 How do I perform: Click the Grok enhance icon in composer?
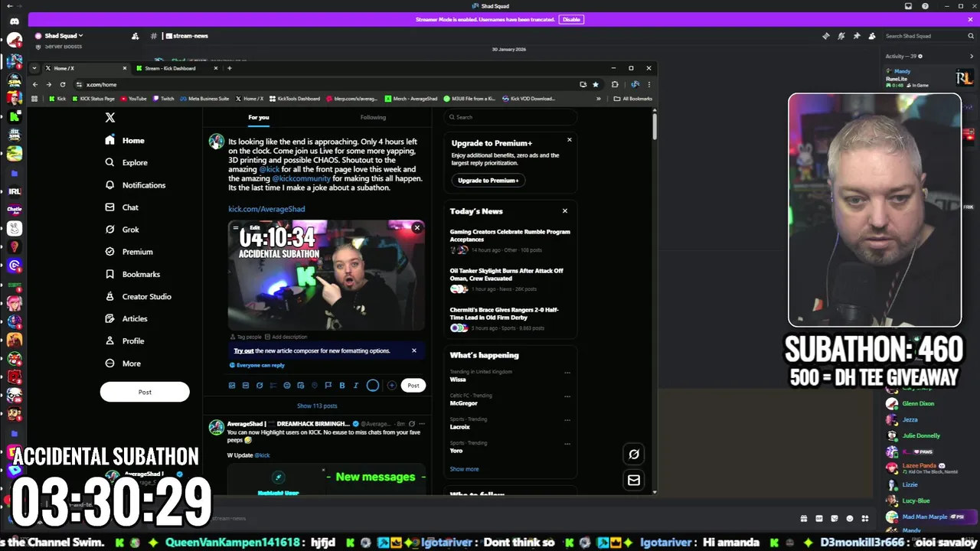pos(260,386)
